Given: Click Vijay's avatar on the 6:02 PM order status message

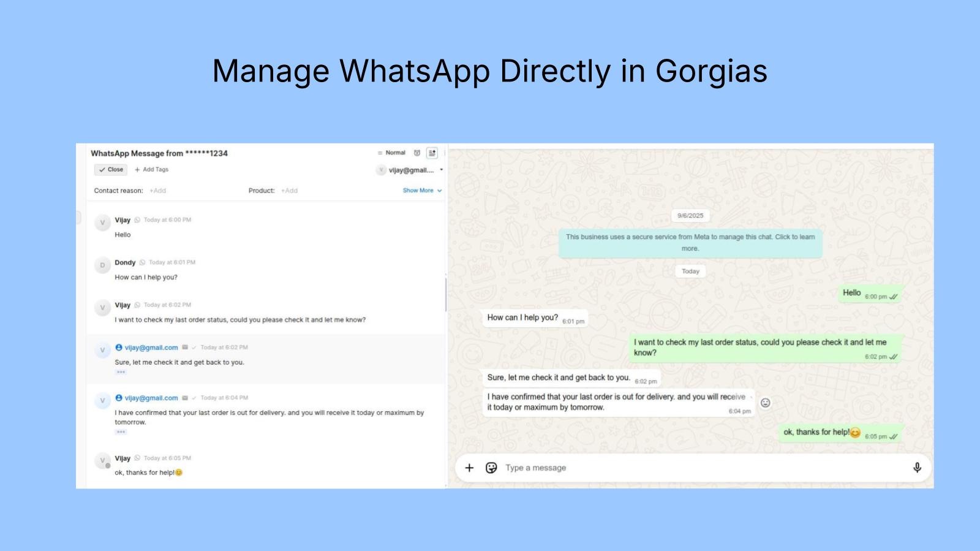Looking at the screenshot, I should coord(102,308).
